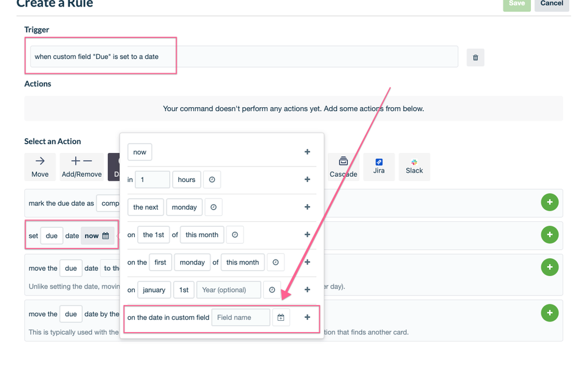Image resolution: width=588 pixels, height=365 pixels.
Task: Delete the trigger with the trash icon
Action: coord(475,57)
